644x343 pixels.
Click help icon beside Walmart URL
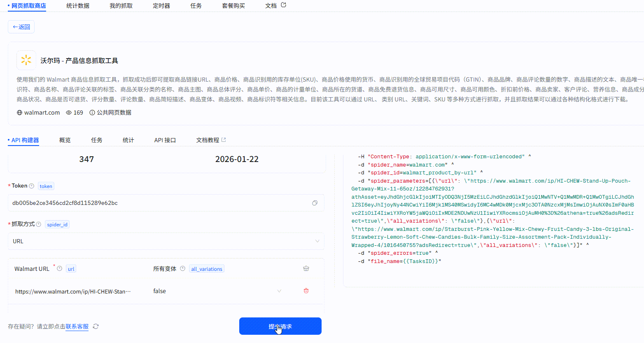point(60,268)
